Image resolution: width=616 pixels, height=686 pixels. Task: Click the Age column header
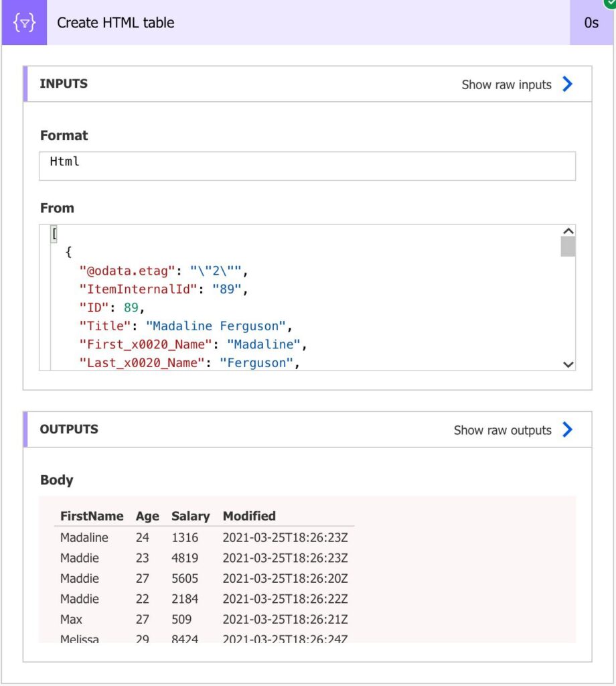click(x=147, y=517)
